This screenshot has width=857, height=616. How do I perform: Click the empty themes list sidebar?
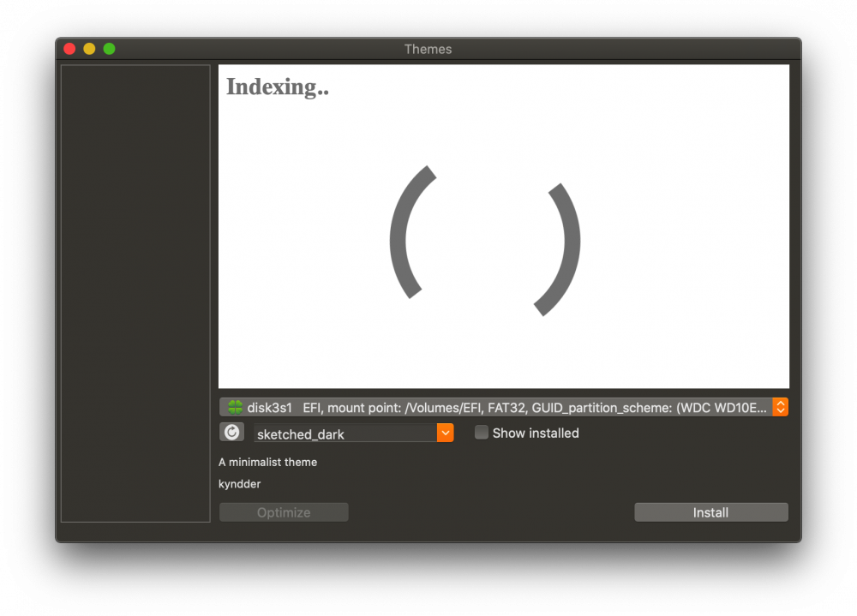pyautogui.click(x=135, y=294)
